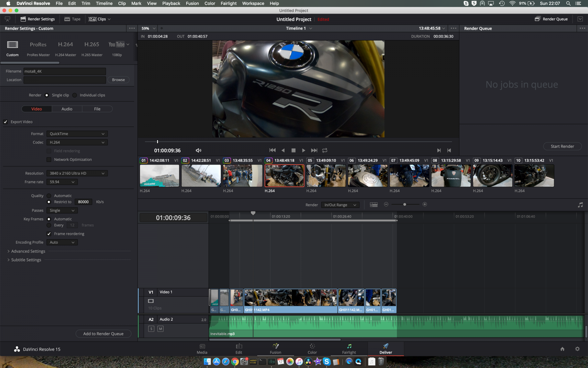
Task: Toggle loop playback
Action: tap(325, 150)
